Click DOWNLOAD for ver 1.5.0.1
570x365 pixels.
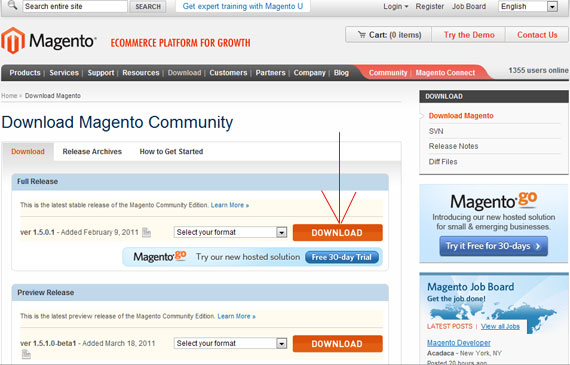point(338,233)
